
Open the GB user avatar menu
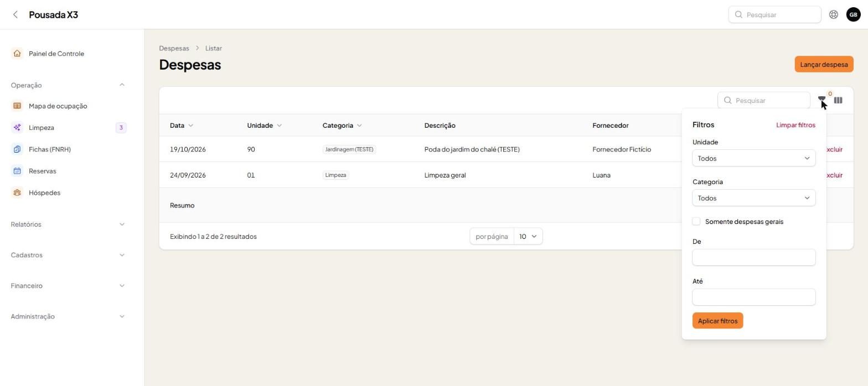click(x=853, y=14)
